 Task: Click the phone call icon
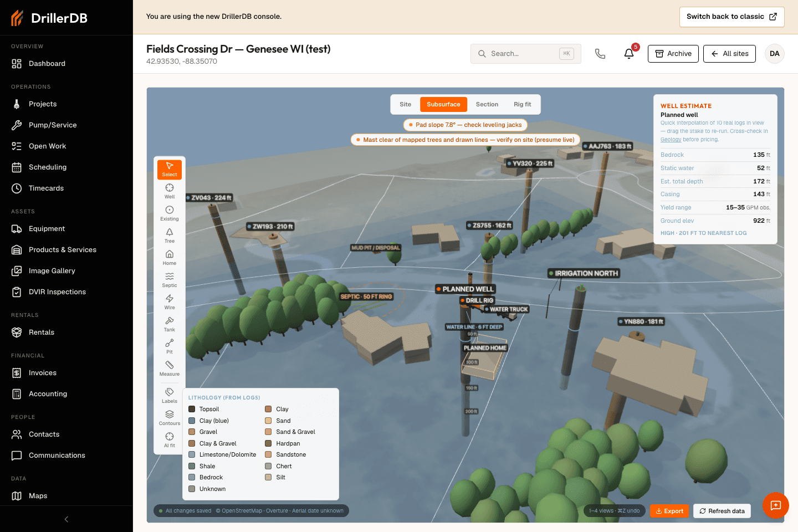(x=600, y=54)
